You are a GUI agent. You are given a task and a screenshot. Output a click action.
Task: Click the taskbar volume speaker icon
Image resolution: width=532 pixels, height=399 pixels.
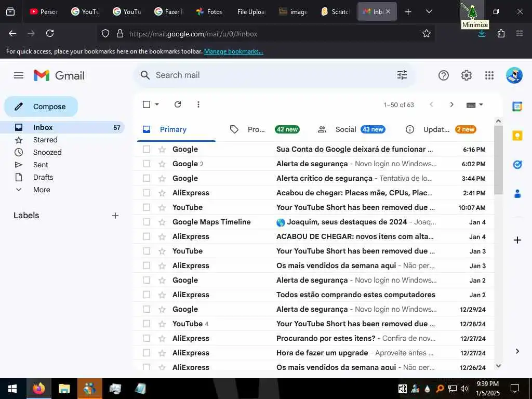pos(465,389)
